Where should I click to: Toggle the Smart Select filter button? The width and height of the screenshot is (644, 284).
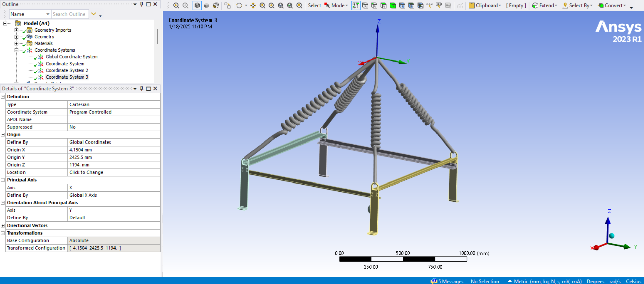pyautogui.click(x=356, y=5)
